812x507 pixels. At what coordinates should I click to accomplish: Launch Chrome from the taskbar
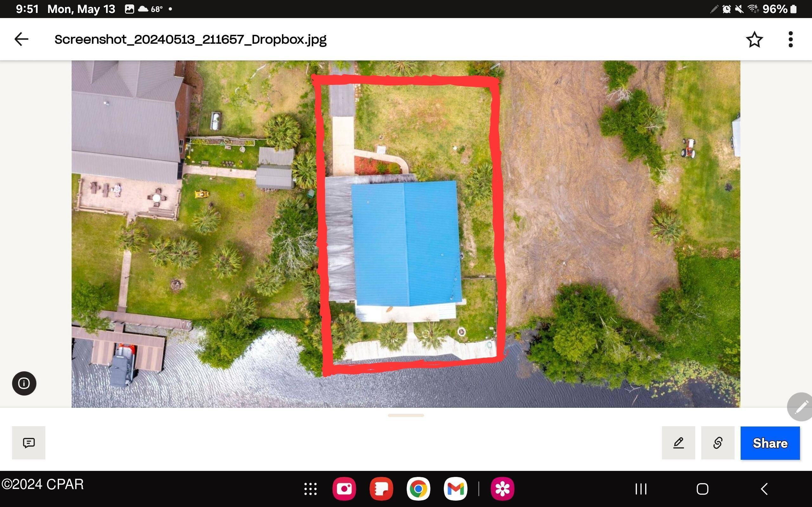[419, 489]
